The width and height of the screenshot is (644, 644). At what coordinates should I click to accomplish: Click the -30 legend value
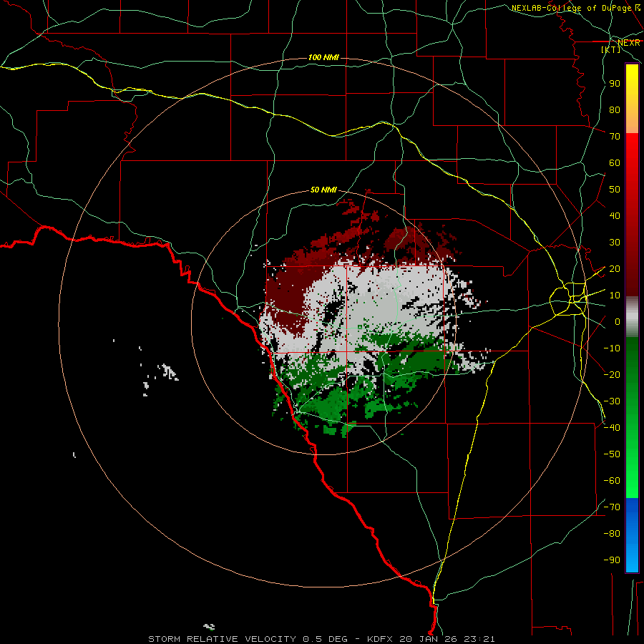click(612, 401)
